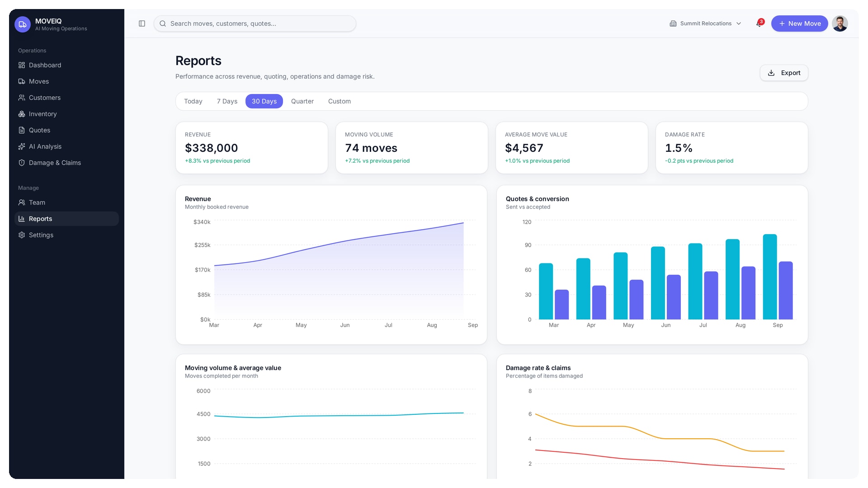Viewport: 868px width, 488px height.
Task: Select the Today period tab
Action: [x=193, y=101]
